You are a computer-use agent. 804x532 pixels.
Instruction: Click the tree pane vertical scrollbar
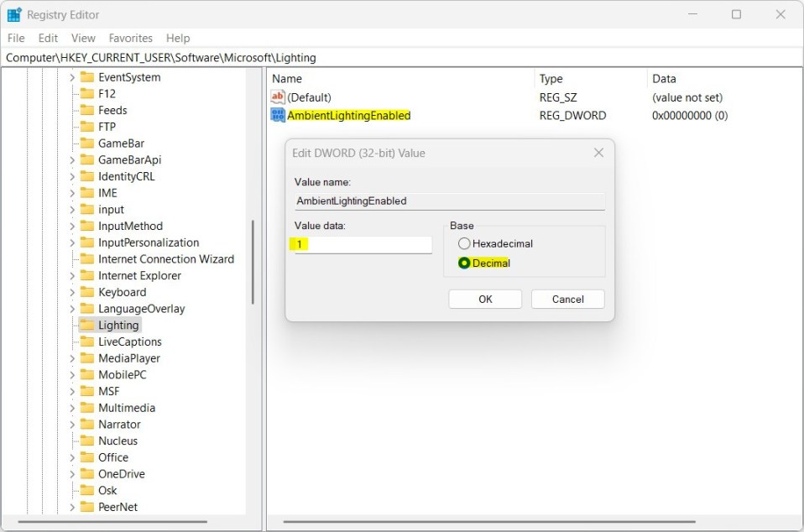pos(253,263)
